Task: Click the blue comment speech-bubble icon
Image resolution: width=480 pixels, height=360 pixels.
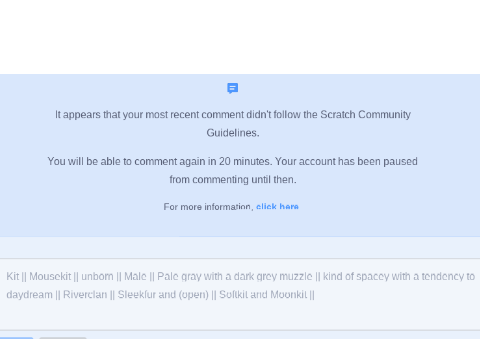Action: [x=233, y=88]
